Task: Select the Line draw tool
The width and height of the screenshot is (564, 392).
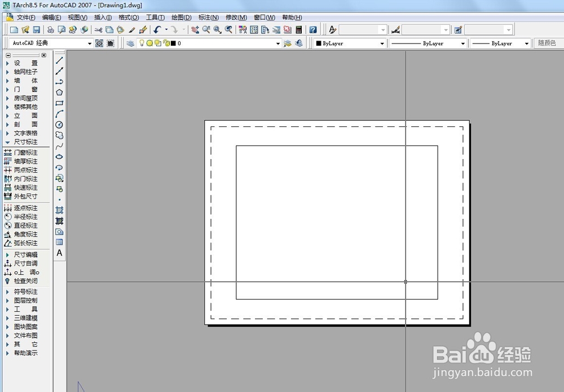Action: point(59,60)
